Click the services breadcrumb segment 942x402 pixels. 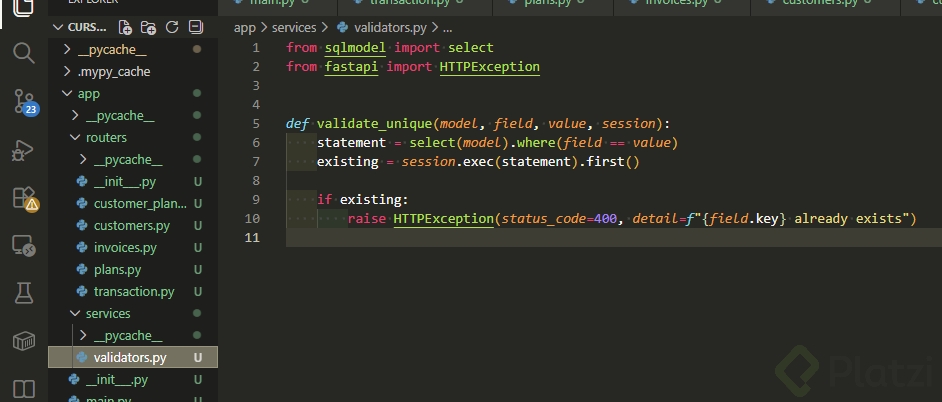293,28
